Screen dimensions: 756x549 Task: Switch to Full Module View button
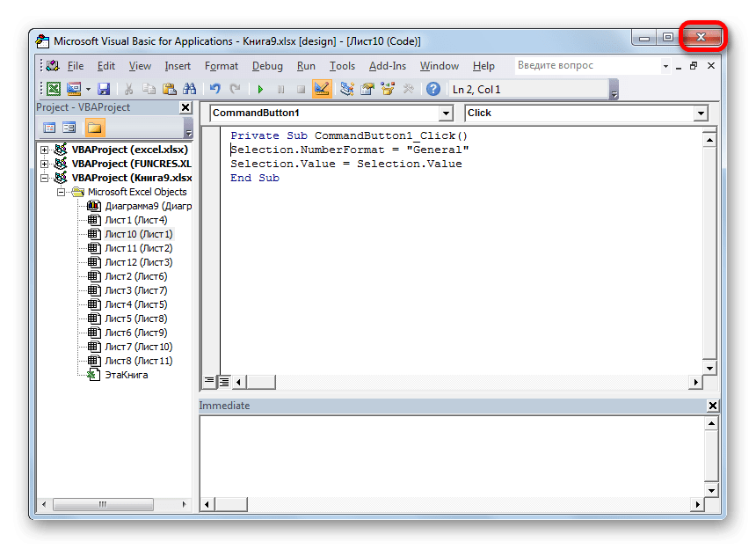(224, 382)
